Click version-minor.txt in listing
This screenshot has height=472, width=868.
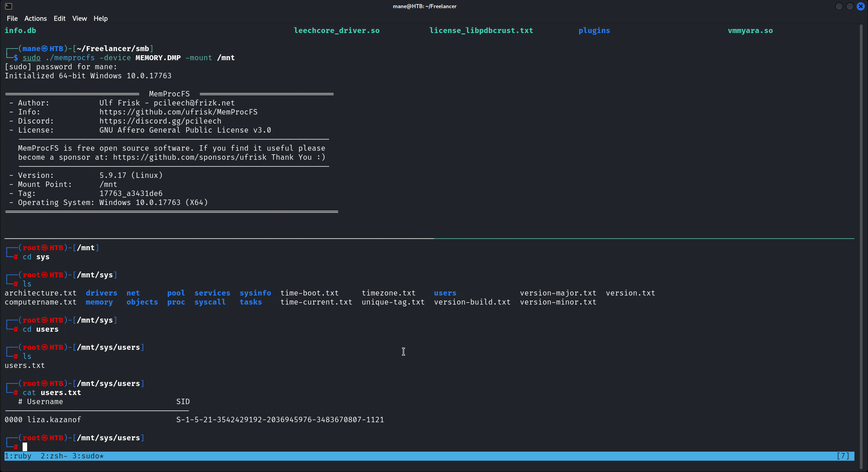pyautogui.click(x=558, y=302)
